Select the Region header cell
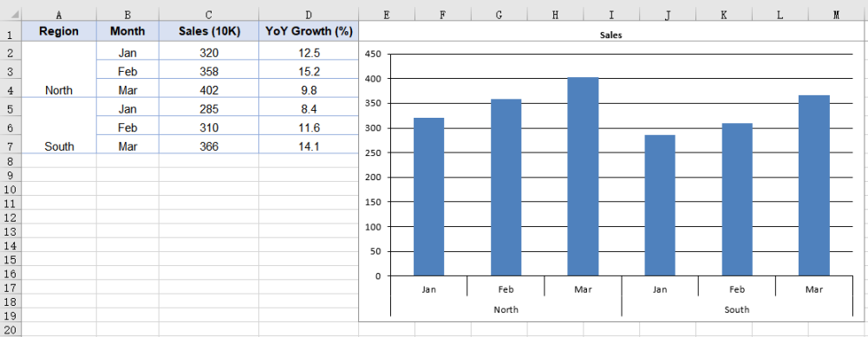This screenshot has width=868, height=337. pos(59,31)
